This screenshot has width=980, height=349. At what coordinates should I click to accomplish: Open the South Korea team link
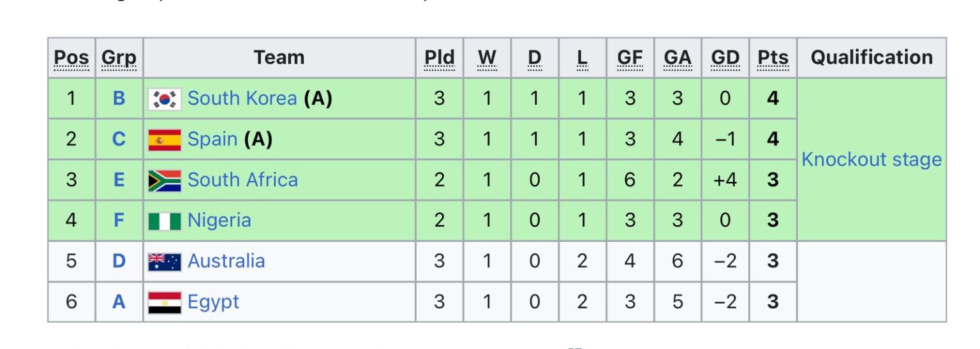pos(242,99)
